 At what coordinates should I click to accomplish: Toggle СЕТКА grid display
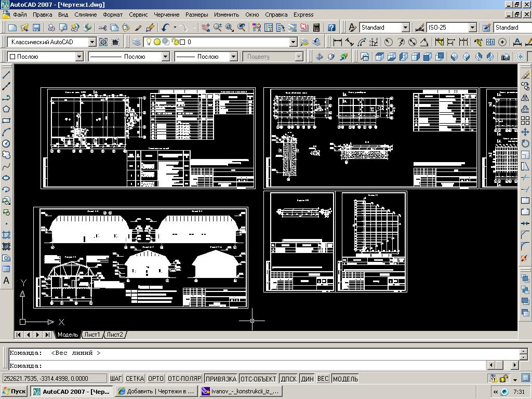(135, 379)
